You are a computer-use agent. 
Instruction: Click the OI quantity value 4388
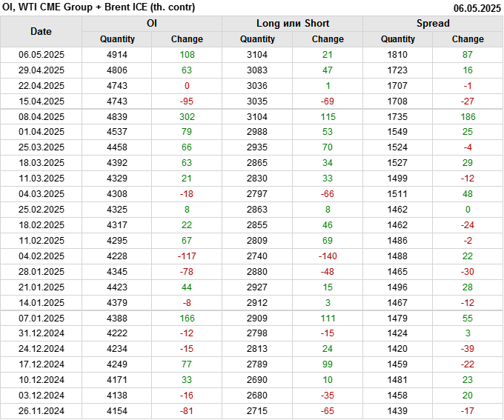coord(117,318)
